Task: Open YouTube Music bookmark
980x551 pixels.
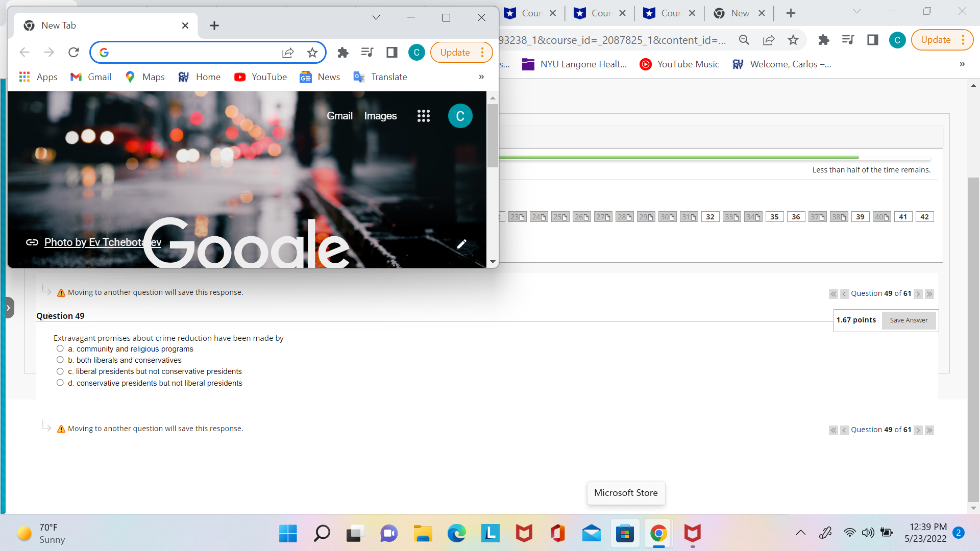Action: 679,64
